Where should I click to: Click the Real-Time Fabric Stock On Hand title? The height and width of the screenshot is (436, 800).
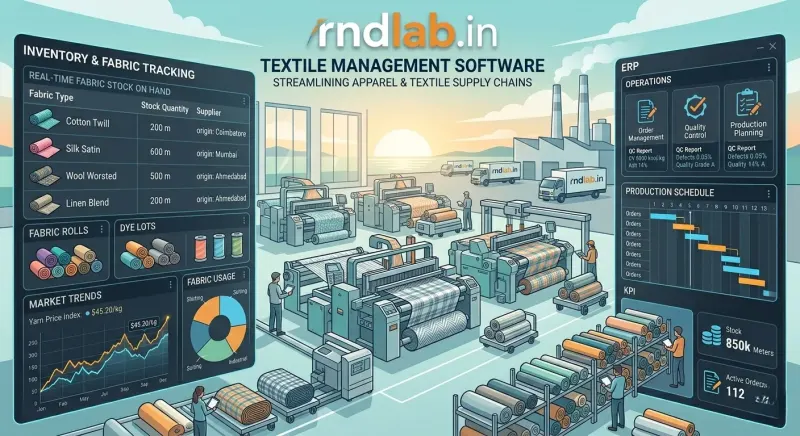click(x=99, y=84)
